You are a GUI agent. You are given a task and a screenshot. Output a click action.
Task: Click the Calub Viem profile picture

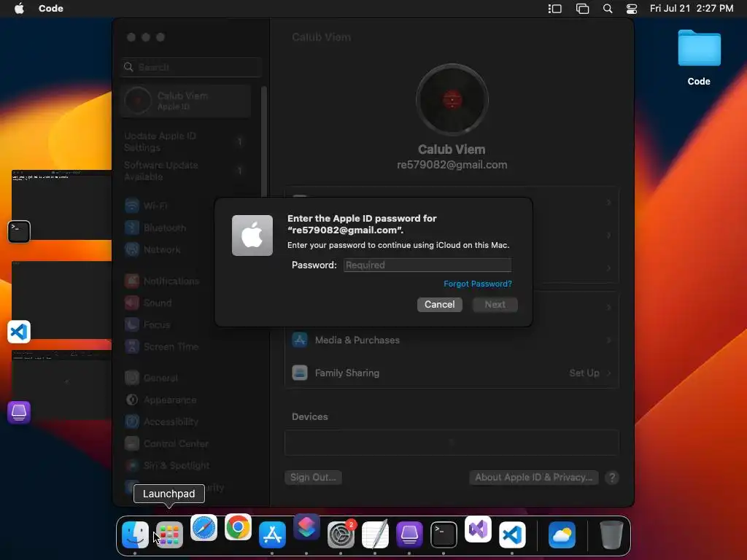click(x=452, y=100)
